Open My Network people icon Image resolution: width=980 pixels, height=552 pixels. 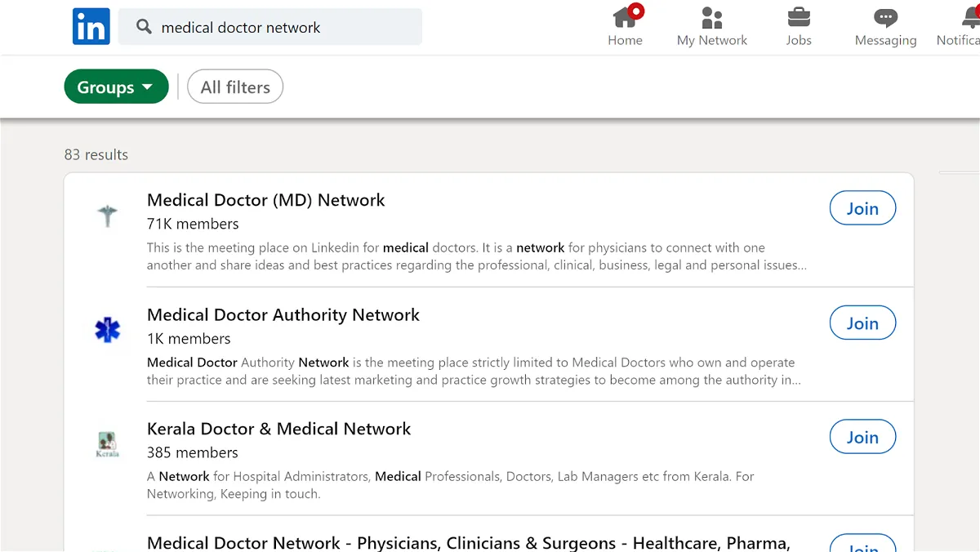(712, 17)
